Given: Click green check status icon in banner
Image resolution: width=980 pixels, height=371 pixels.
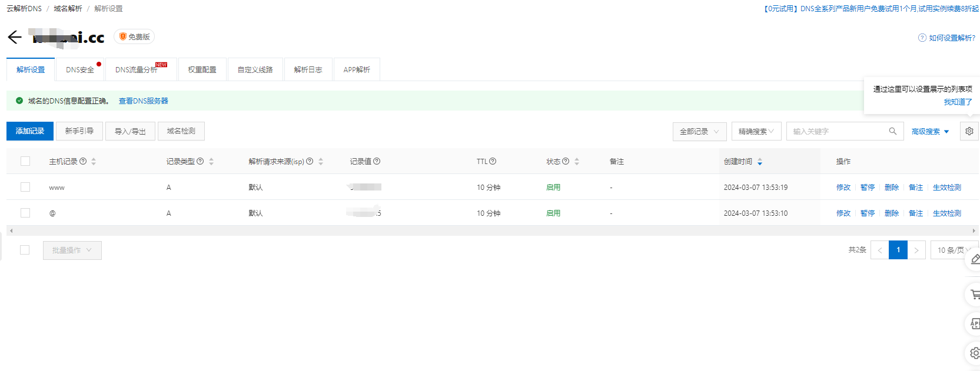Looking at the screenshot, I should tap(19, 101).
